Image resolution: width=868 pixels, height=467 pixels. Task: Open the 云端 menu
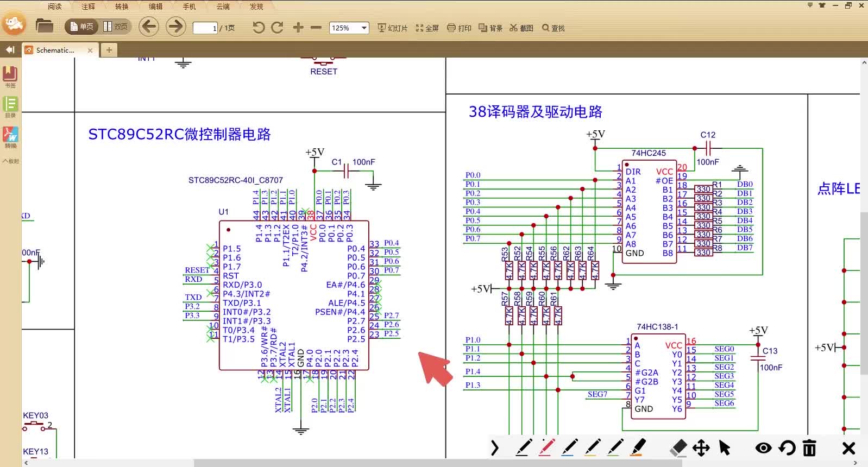(x=223, y=7)
